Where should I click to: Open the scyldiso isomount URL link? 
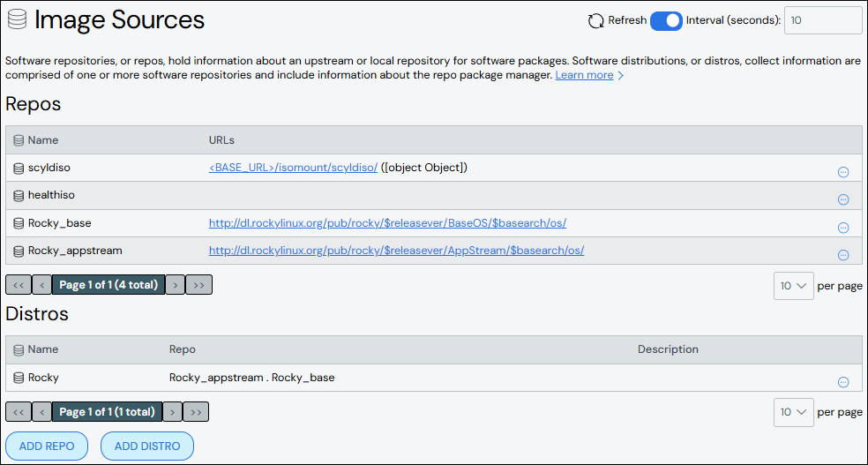click(x=294, y=168)
